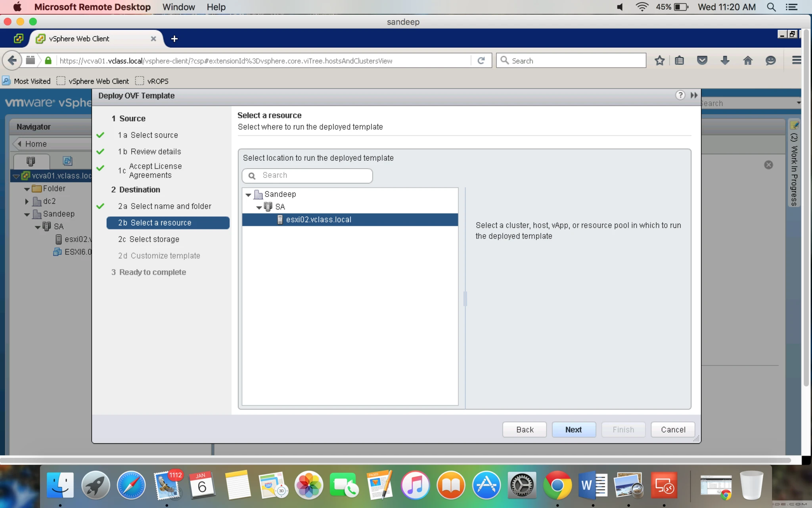Collapse the Folder node in Navigator
Image resolution: width=812 pixels, height=508 pixels.
pos(27,189)
